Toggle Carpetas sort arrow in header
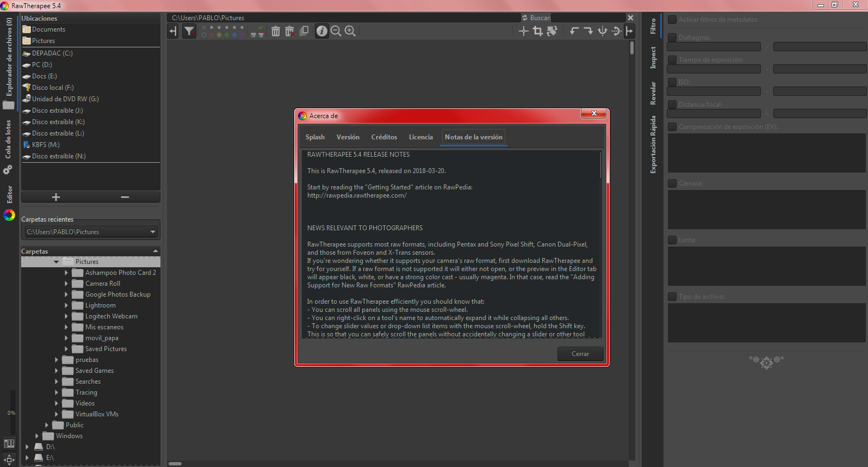868x467 pixels. [x=156, y=251]
